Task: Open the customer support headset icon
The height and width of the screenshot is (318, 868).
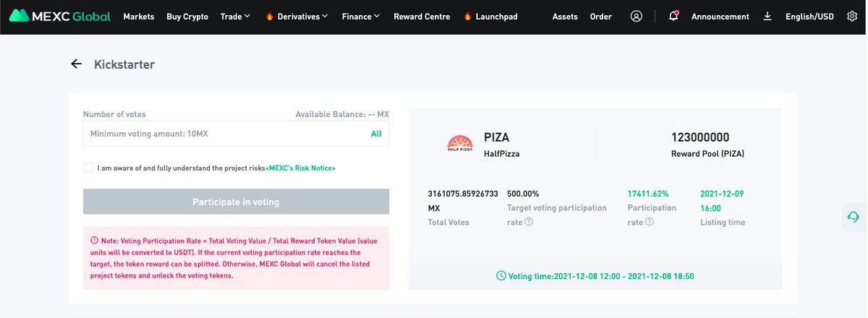Action: pyautogui.click(x=854, y=217)
